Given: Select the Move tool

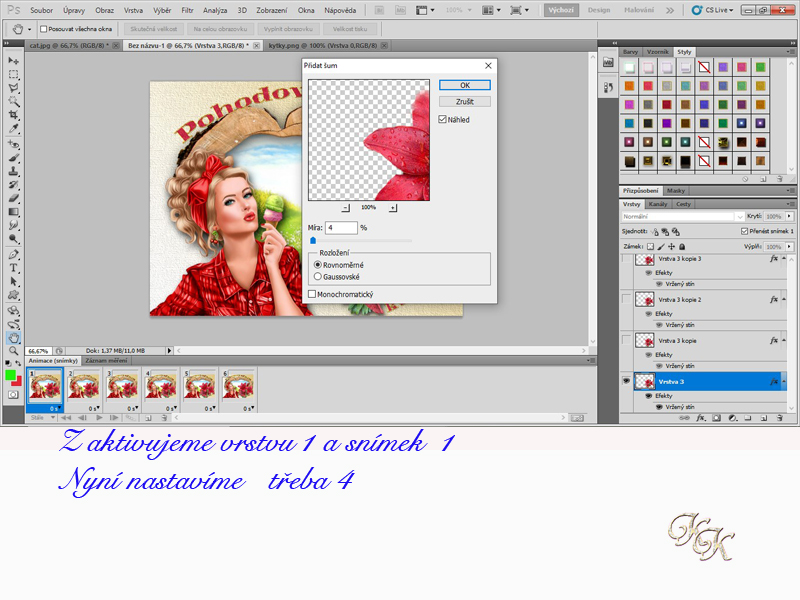Looking at the screenshot, I should [x=13, y=61].
